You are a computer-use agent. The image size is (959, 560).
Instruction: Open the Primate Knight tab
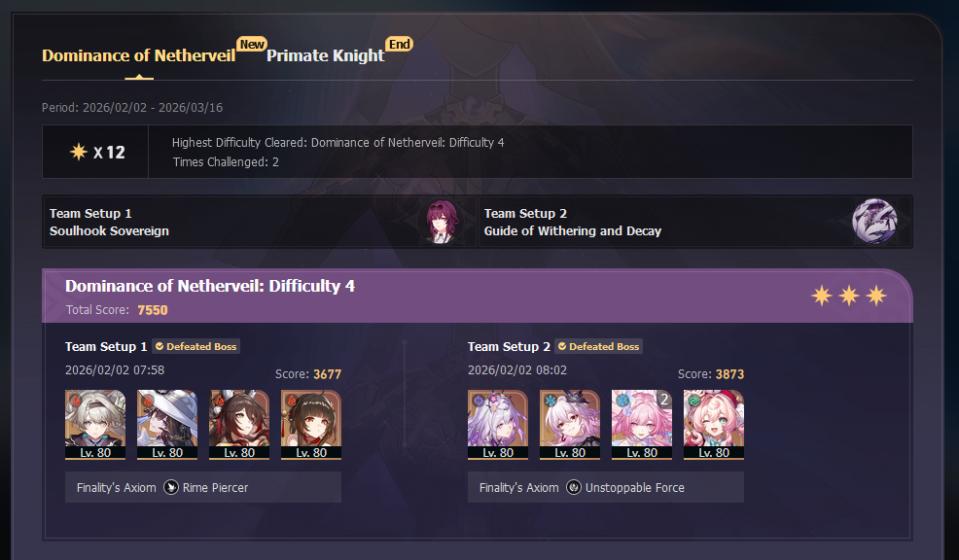[x=326, y=55]
